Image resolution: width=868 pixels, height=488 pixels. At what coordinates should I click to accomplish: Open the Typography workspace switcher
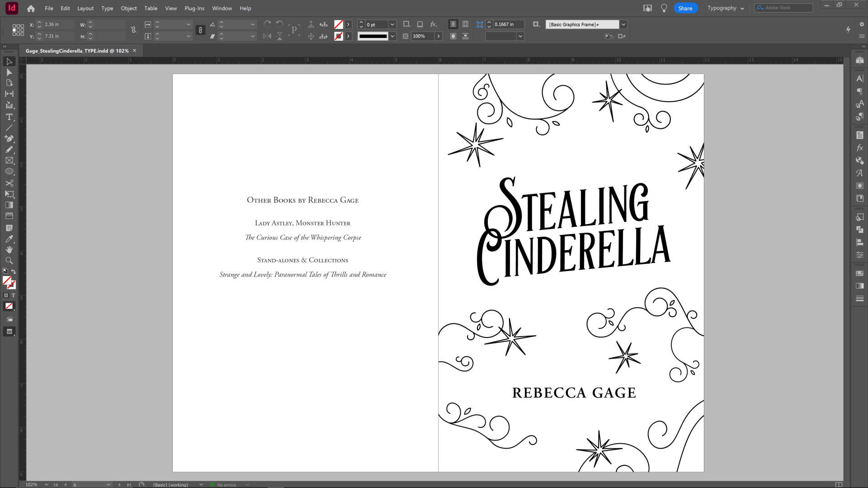pyautogui.click(x=726, y=8)
